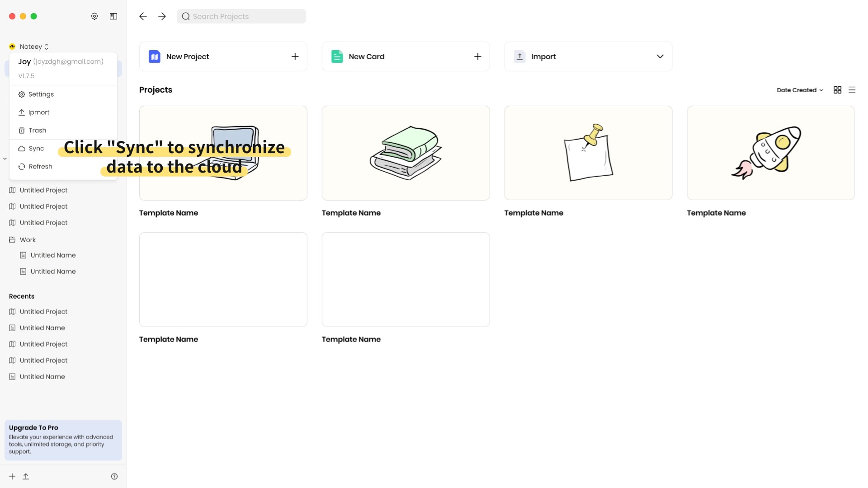Screen dimensions: 868x488
Task: Open the rocket template thumbnail
Action: 771,153
